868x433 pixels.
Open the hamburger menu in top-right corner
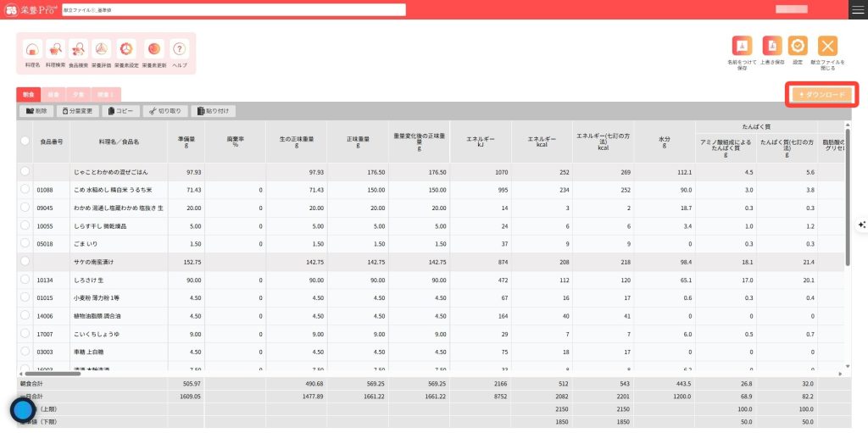[858, 9]
